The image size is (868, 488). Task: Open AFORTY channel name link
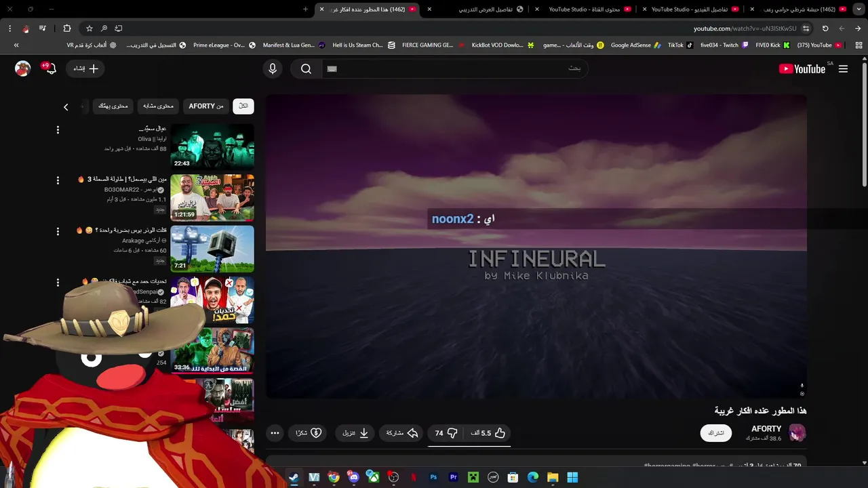[x=766, y=429]
